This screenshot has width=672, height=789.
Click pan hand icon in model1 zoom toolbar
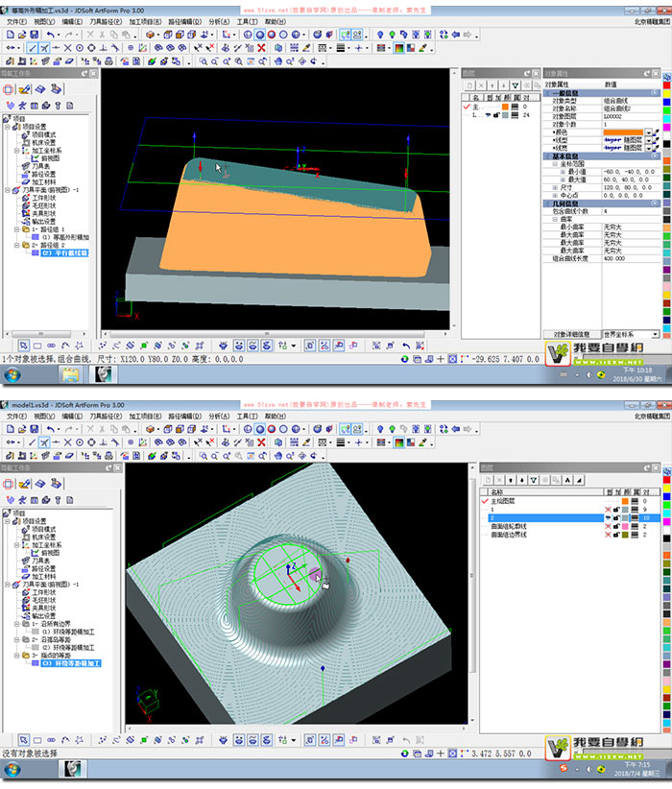tap(277, 456)
